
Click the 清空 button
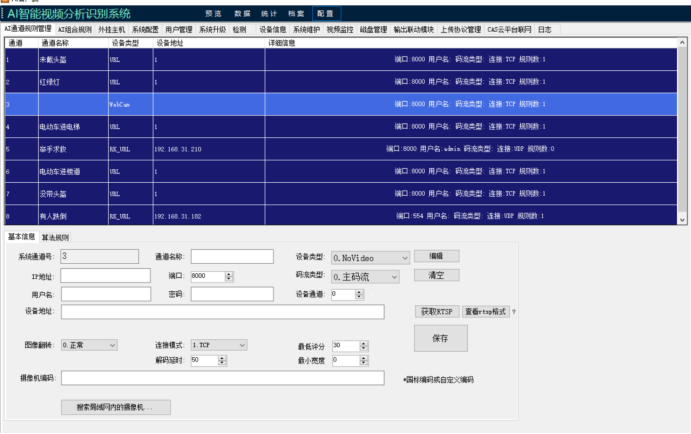pyautogui.click(x=437, y=275)
